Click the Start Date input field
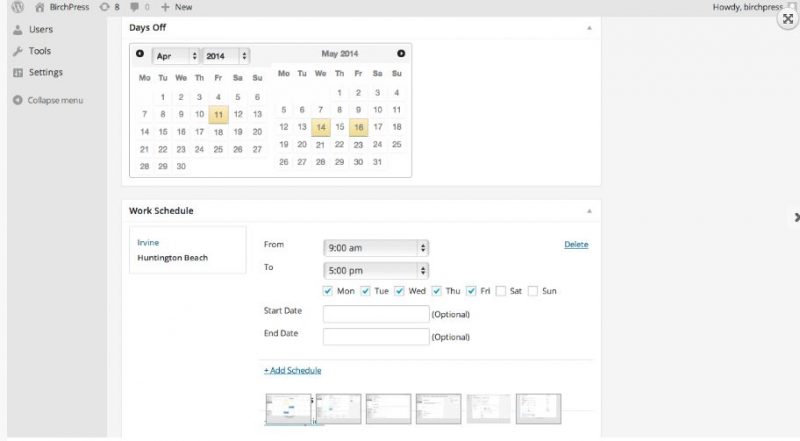Viewport: 800px width, 441px height. (376, 314)
